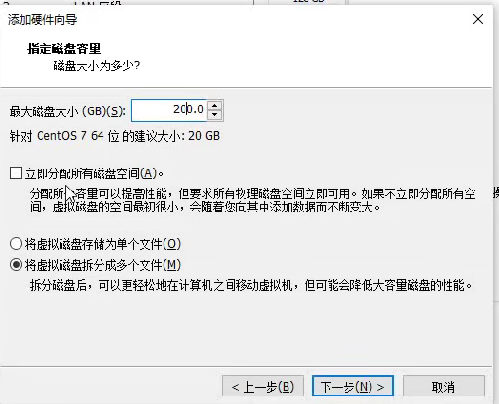Click the description text about allocating all capacity
Image resolution: width=499 pixels, height=404 pixels.
[253, 200]
